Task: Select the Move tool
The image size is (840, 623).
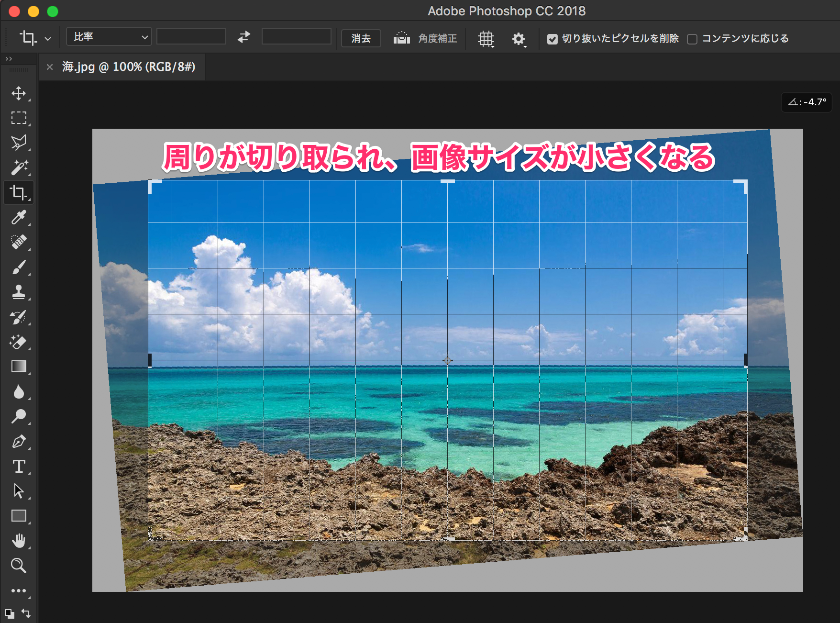Action: click(x=19, y=93)
